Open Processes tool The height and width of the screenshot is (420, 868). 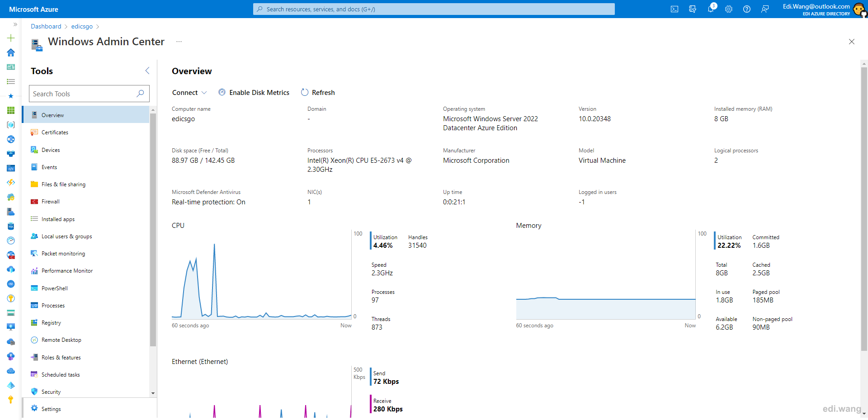pyautogui.click(x=86, y=306)
